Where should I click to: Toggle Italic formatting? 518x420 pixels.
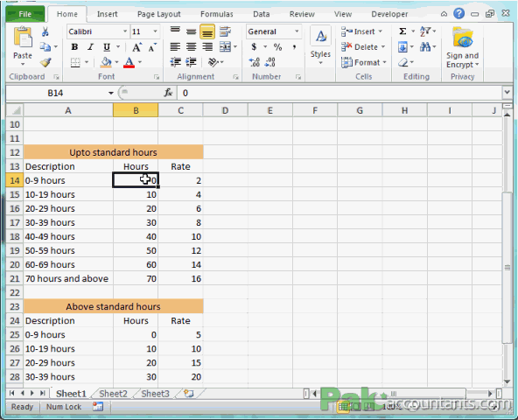coord(90,47)
